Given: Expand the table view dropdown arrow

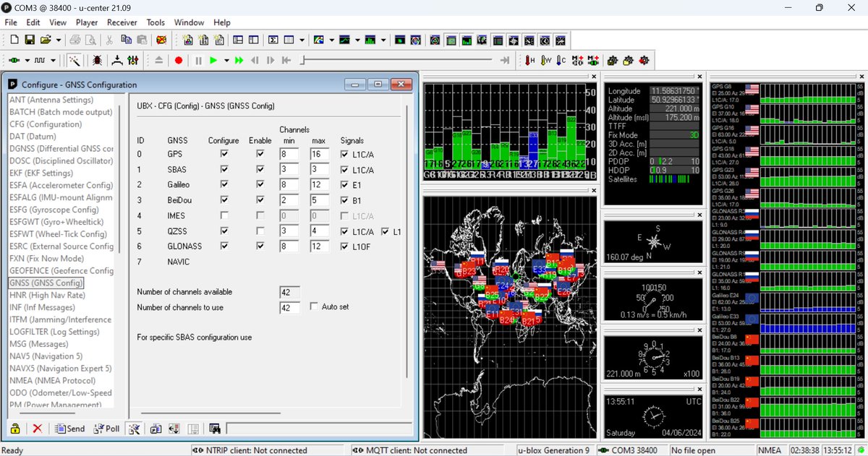Looking at the screenshot, I should [301, 40].
